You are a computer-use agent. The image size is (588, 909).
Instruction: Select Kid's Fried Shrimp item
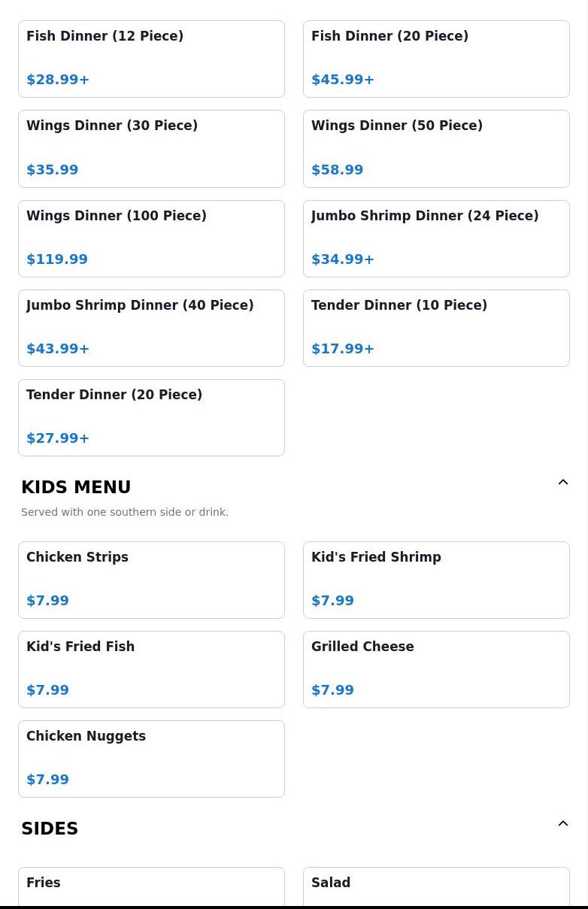436,580
